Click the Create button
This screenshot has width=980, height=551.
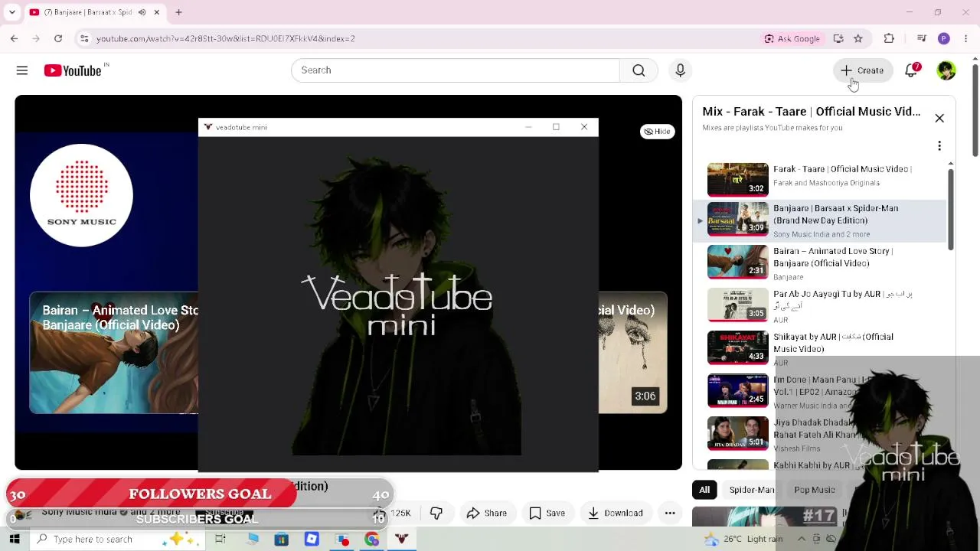coord(863,70)
